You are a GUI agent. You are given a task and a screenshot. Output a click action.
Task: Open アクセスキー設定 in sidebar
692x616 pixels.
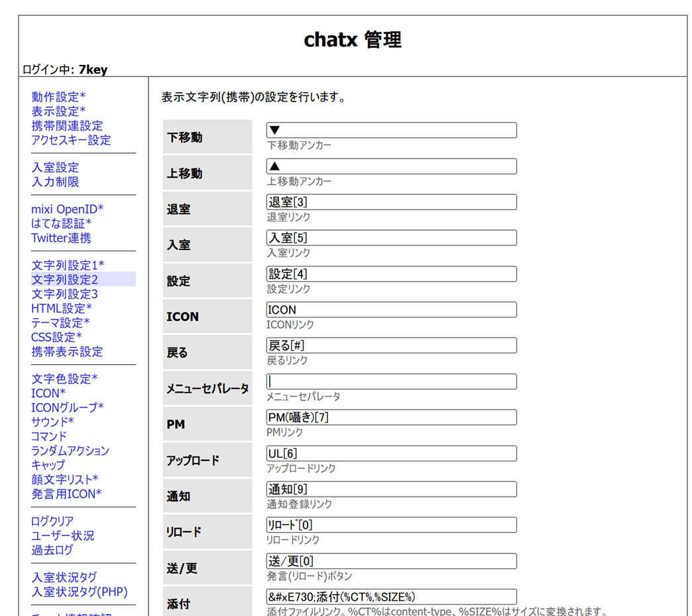point(71,140)
